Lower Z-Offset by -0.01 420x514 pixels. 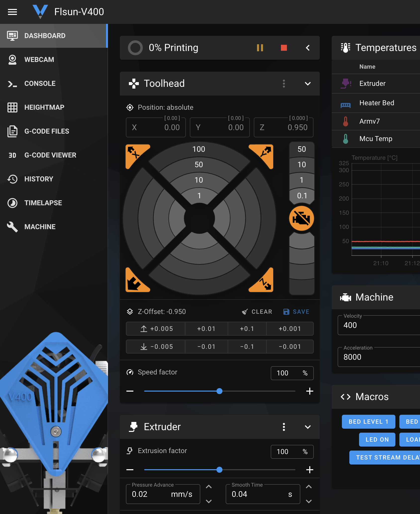206,347
